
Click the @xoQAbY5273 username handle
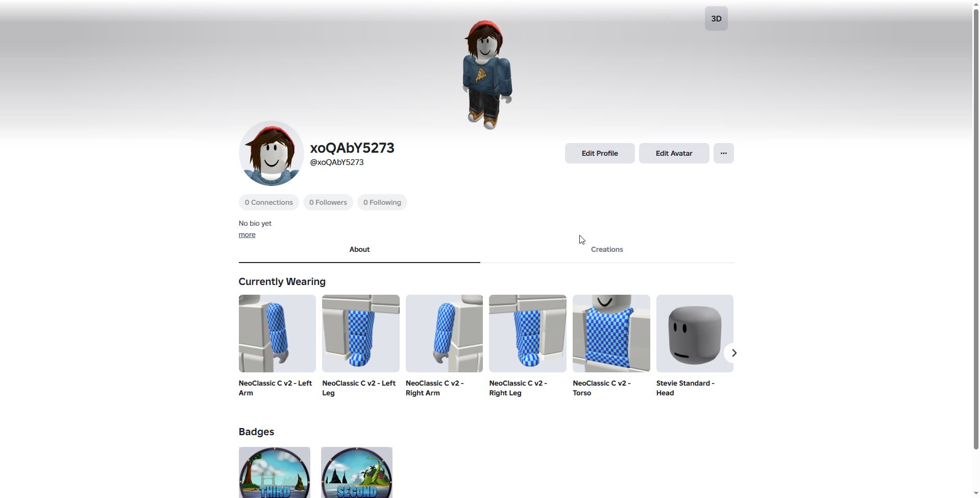click(337, 162)
